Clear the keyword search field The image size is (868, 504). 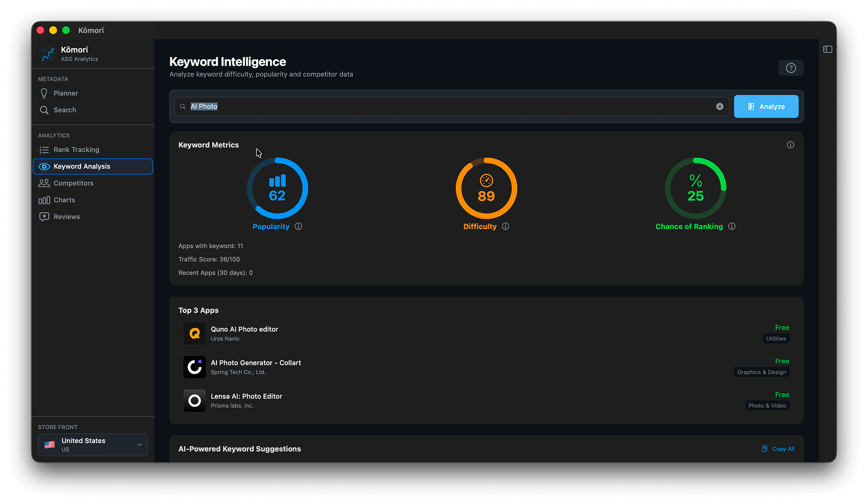click(720, 107)
